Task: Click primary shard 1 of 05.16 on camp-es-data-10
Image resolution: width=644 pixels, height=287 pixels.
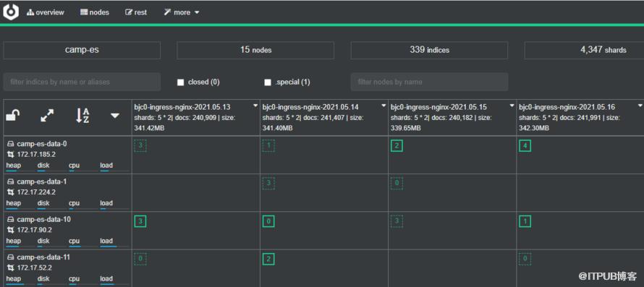Action: [x=525, y=221]
